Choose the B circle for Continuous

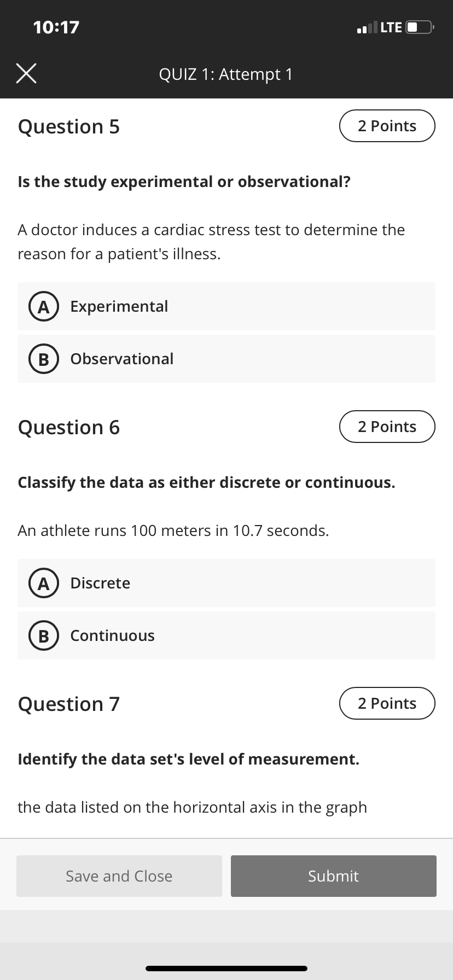pyautogui.click(x=44, y=636)
